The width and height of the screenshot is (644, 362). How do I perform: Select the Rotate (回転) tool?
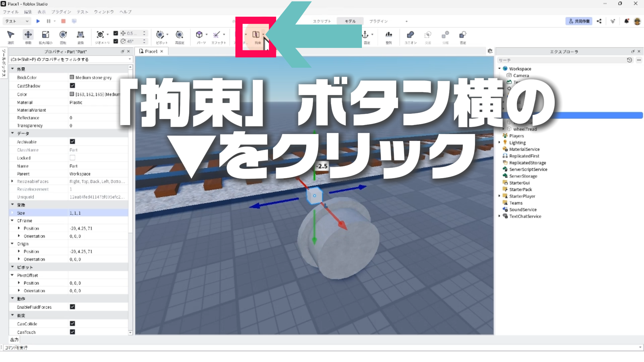coord(63,35)
